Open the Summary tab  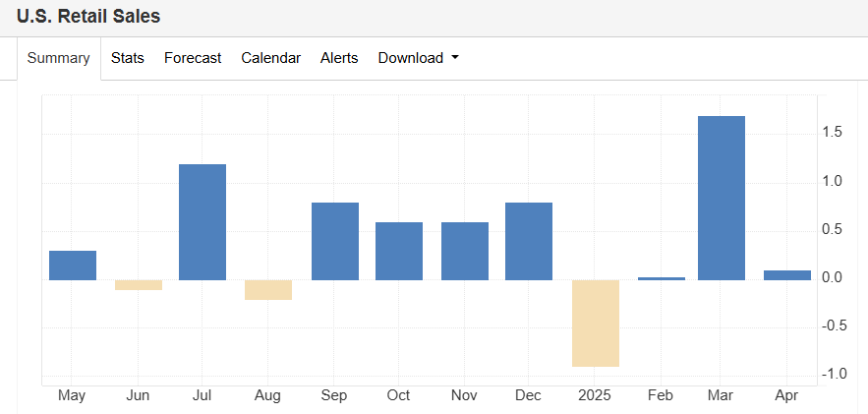coord(59,58)
